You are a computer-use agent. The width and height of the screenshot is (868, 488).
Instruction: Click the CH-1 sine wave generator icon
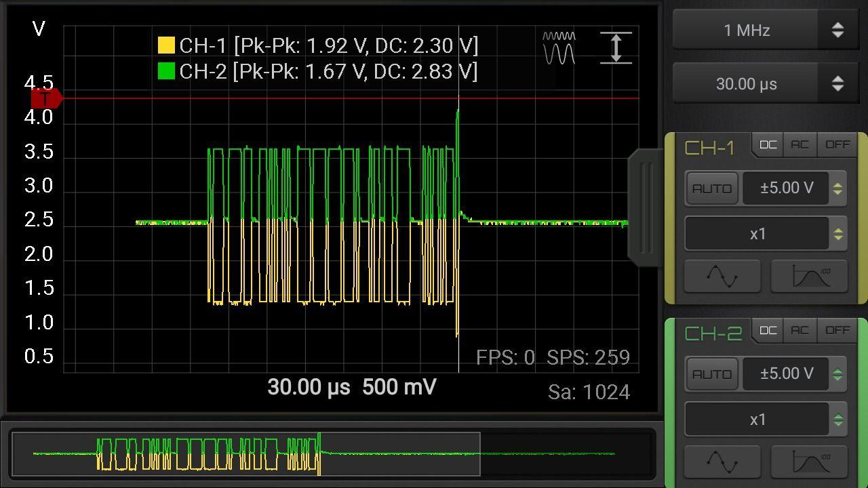pos(723,276)
